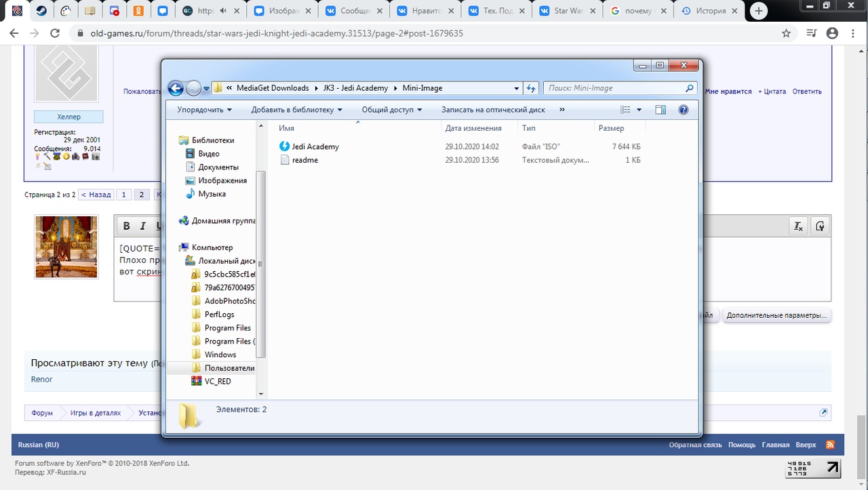The width and height of the screenshot is (868, 490).
Task: Open the view options dropdown arrow
Action: pyautogui.click(x=639, y=110)
